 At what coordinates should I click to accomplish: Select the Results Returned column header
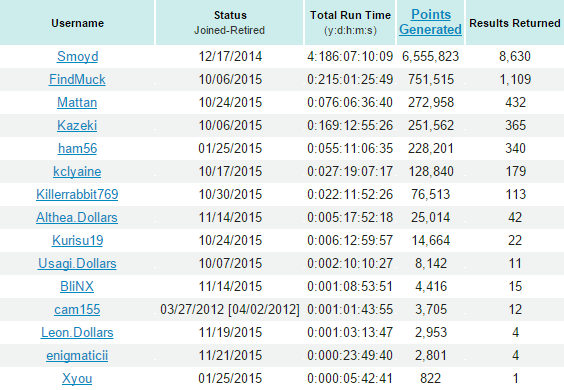point(515,23)
